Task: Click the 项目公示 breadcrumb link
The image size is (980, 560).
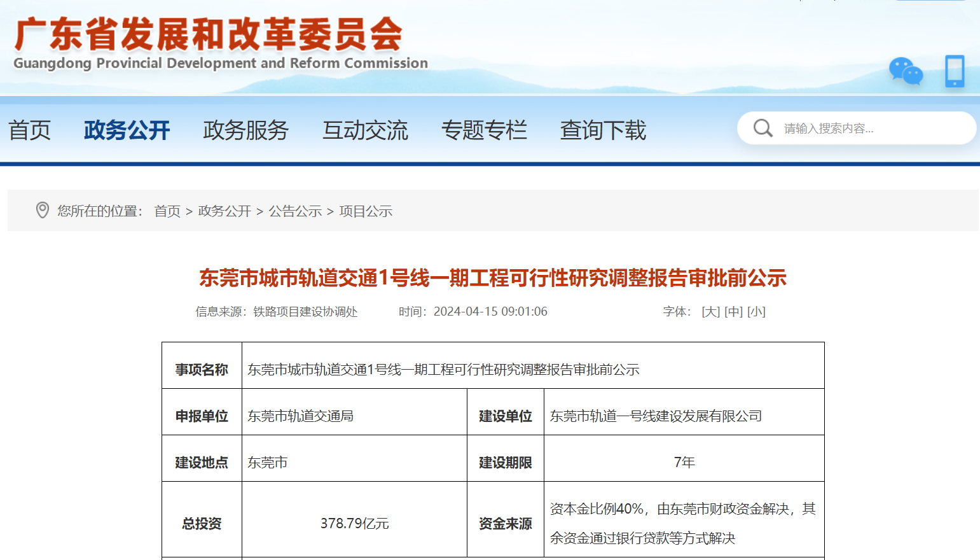Action: pos(366,211)
